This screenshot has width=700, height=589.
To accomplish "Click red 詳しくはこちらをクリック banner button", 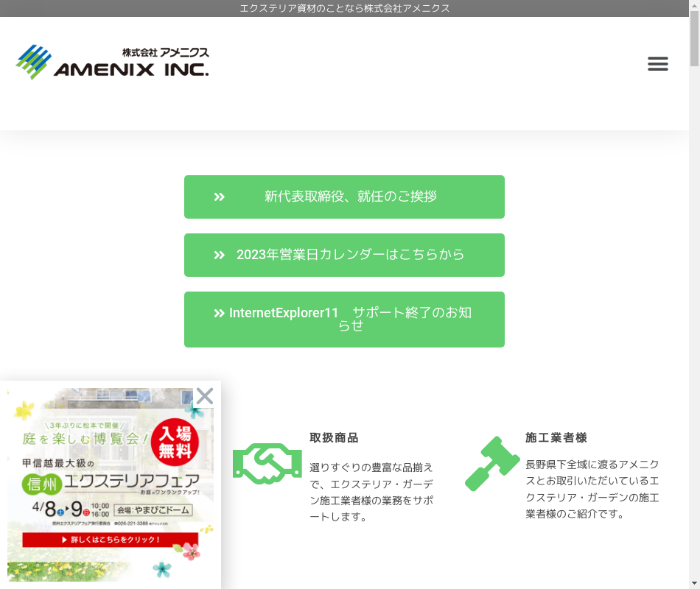I will pyautogui.click(x=111, y=540).
